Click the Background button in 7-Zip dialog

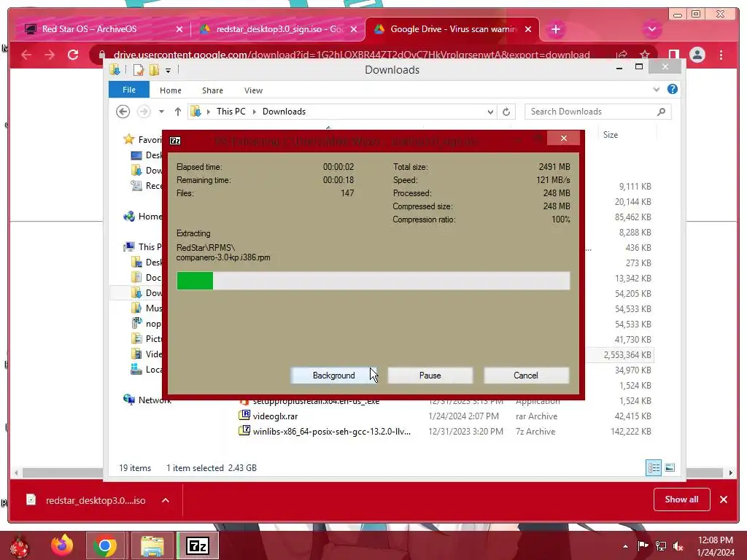[x=333, y=376]
